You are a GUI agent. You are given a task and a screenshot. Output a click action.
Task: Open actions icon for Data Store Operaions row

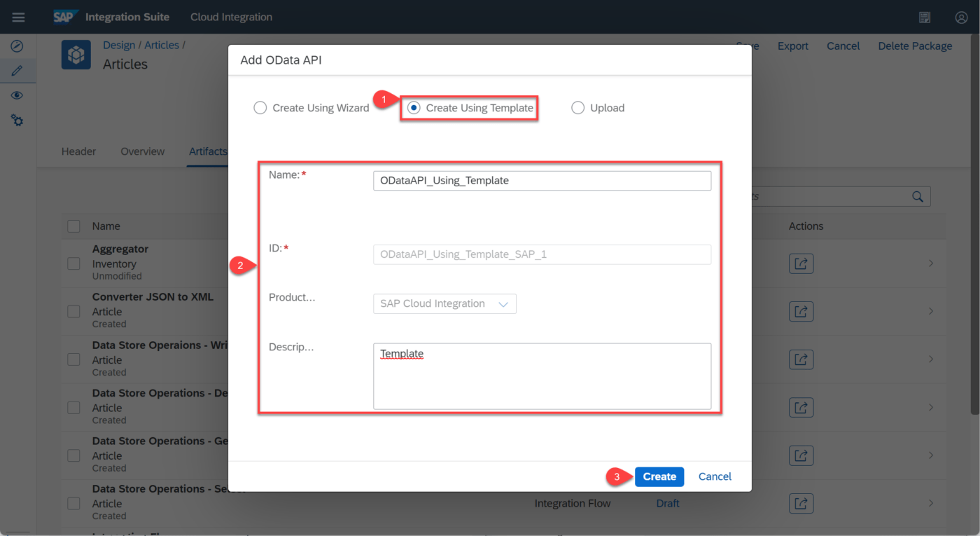click(801, 359)
